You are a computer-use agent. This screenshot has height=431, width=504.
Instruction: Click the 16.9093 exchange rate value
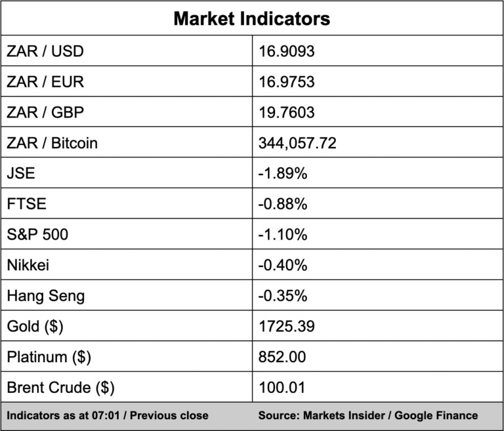click(x=287, y=51)
